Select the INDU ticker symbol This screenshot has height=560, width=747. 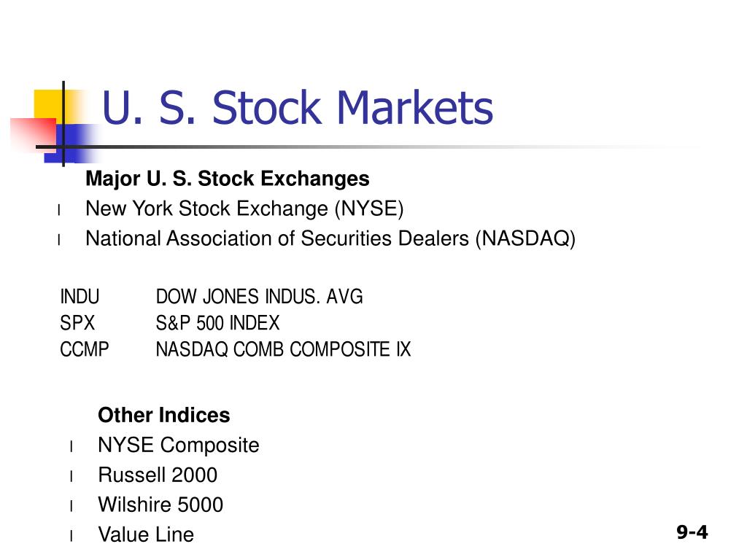(80, 297)
